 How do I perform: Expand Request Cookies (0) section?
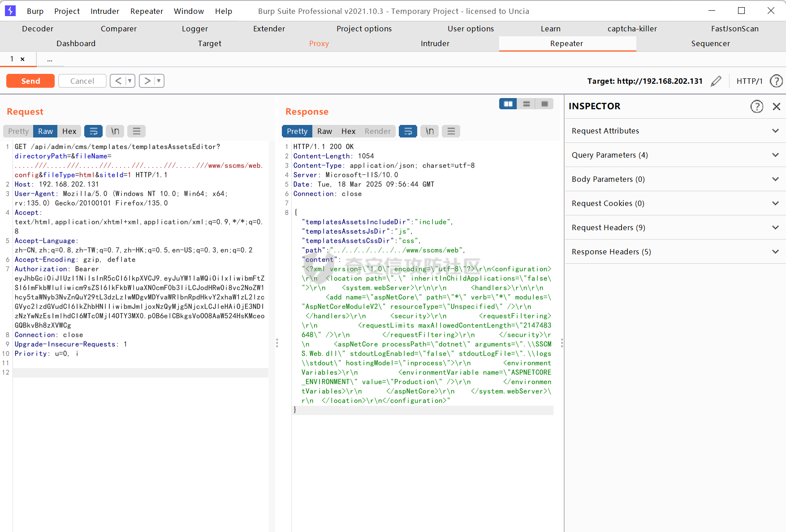point(675,203)
